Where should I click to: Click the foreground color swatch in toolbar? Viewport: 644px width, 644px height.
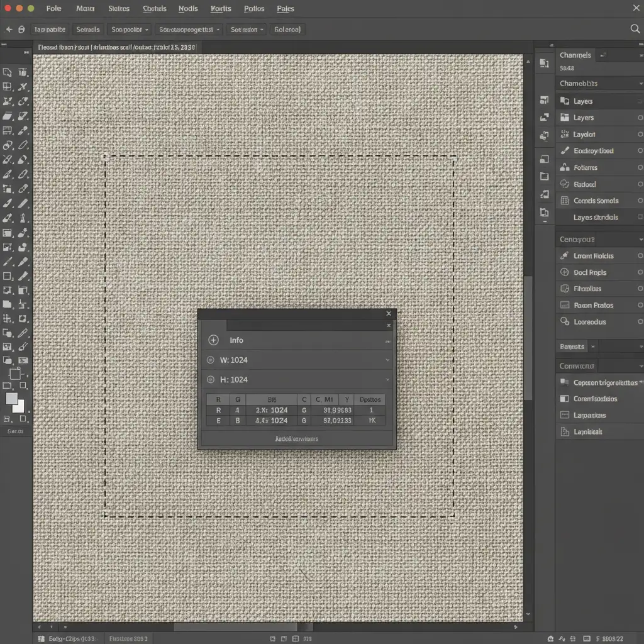coord(12,399)
